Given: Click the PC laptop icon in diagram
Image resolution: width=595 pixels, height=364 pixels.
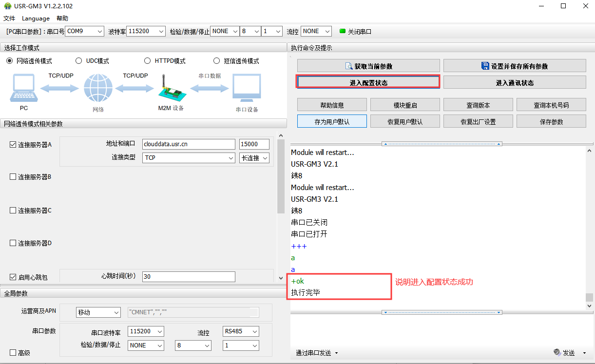Looking at the screenshot, I should 23,88.
